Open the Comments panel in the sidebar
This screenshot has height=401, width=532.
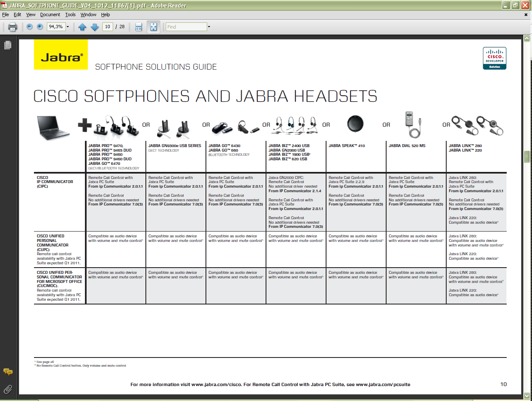point(8,372)
